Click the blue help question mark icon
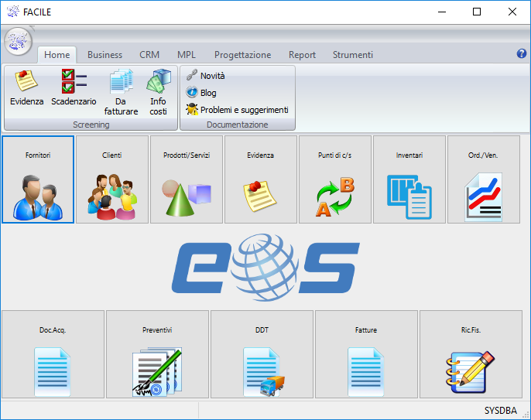The height and width of the screenshot is (420, 531). pyautogui.click(x=521, y=54)
